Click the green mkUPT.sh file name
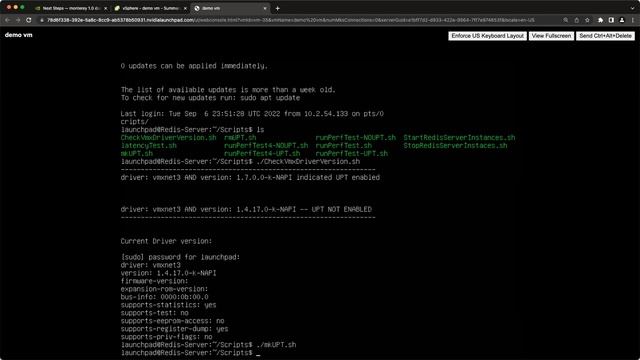This screenshot has height=360, width=640. (x=137, y=153)
